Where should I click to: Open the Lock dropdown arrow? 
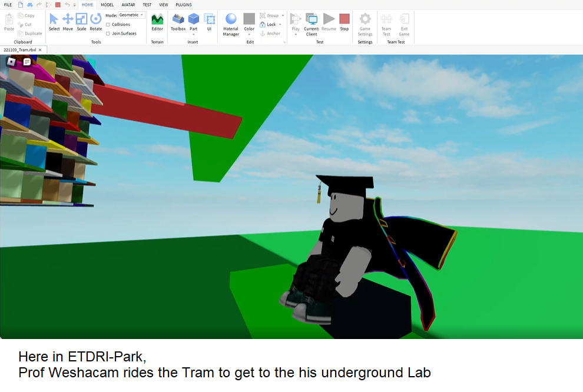click(280, 25)
